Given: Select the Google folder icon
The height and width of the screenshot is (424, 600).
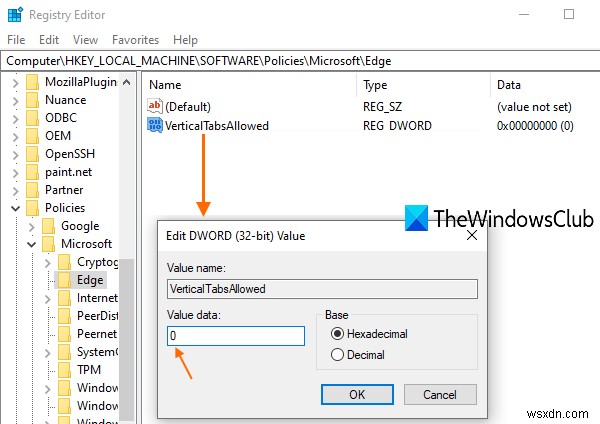Looking at the screenshot, I should click(49, 226).
